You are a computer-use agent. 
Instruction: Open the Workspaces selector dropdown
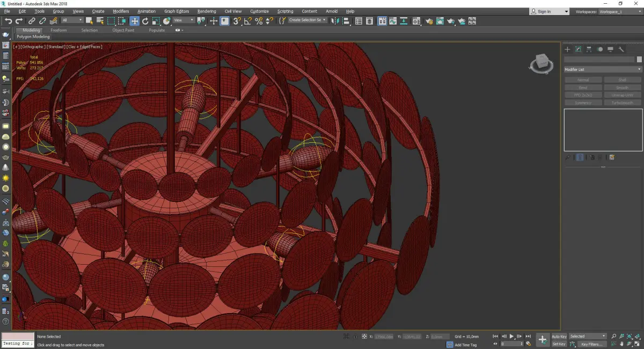coord(620,11)
